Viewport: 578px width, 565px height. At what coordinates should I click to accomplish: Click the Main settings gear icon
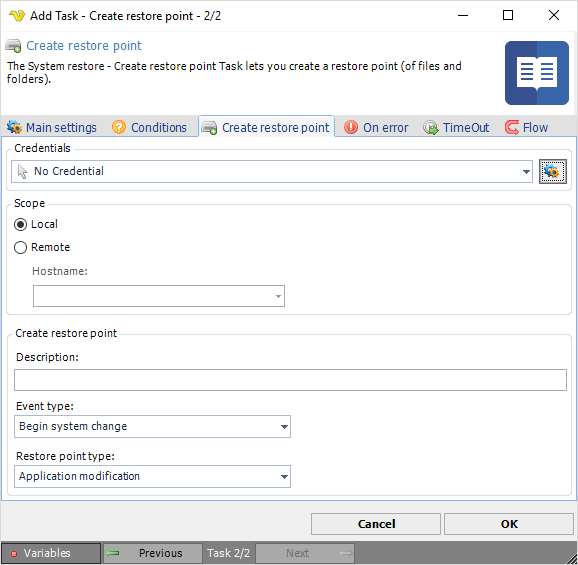(14, 127)
